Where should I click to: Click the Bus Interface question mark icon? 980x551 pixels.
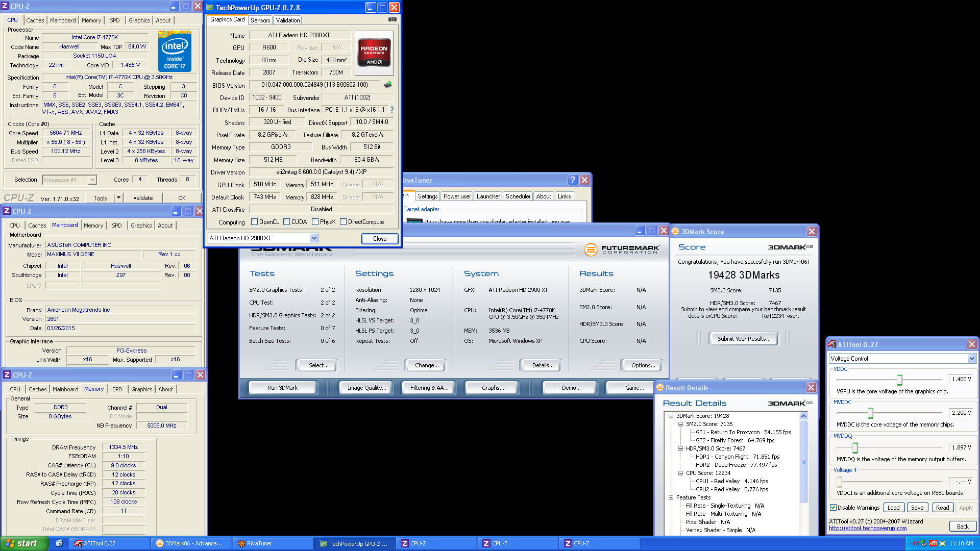tap(392, 110)
